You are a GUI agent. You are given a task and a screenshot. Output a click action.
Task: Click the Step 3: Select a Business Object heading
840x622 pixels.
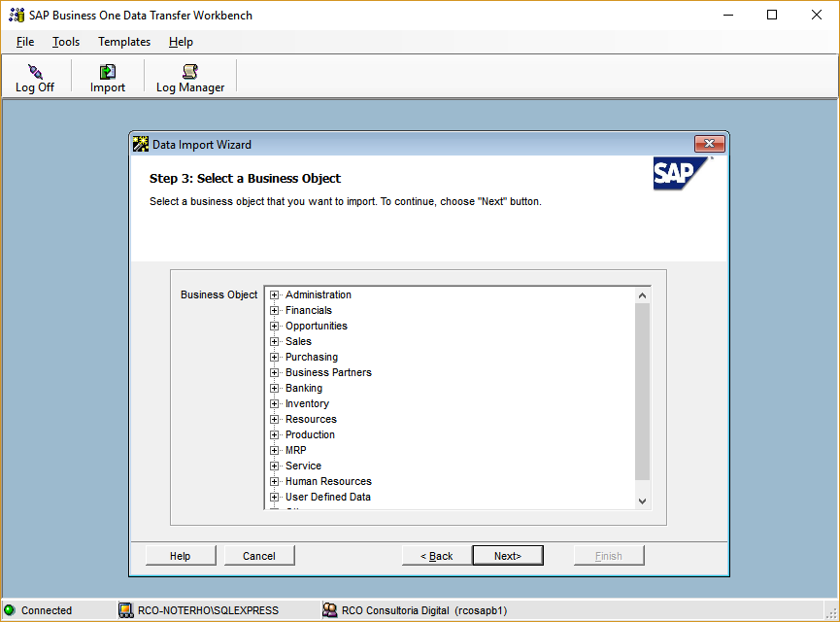click(x=245, y=179)
